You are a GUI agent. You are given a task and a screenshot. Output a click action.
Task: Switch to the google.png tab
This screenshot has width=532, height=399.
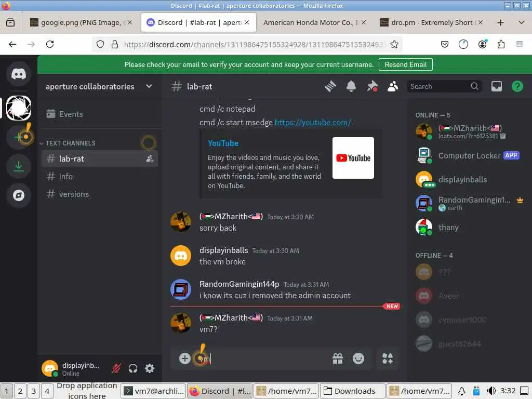pyautogui.click(x=81, y=22)
